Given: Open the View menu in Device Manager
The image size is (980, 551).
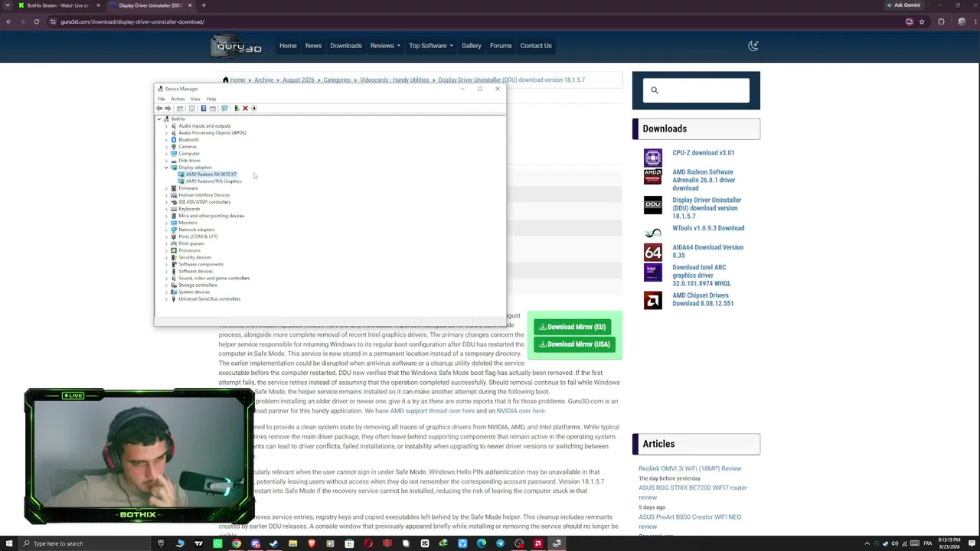Looking at the screenshot, I should point(195,99).
